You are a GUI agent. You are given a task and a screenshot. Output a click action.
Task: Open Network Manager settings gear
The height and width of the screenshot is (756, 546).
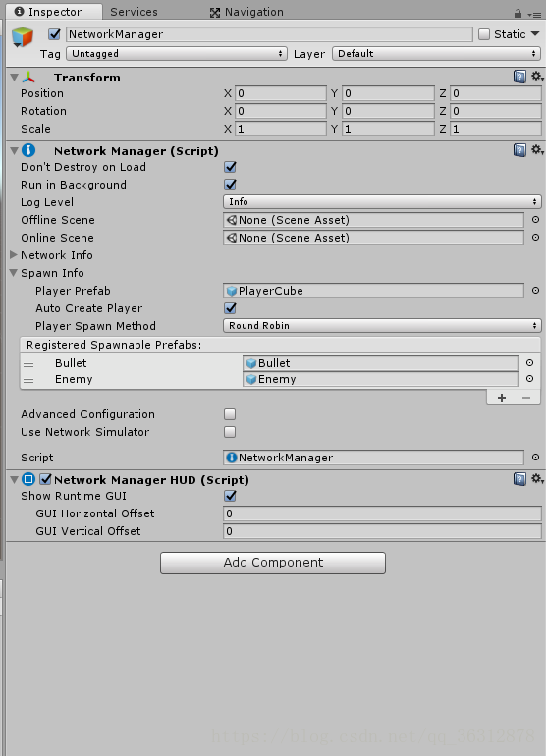pos(537,150)
